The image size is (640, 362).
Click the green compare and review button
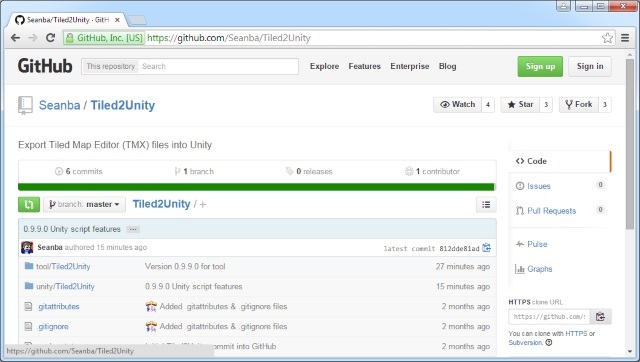coord(29,204)
